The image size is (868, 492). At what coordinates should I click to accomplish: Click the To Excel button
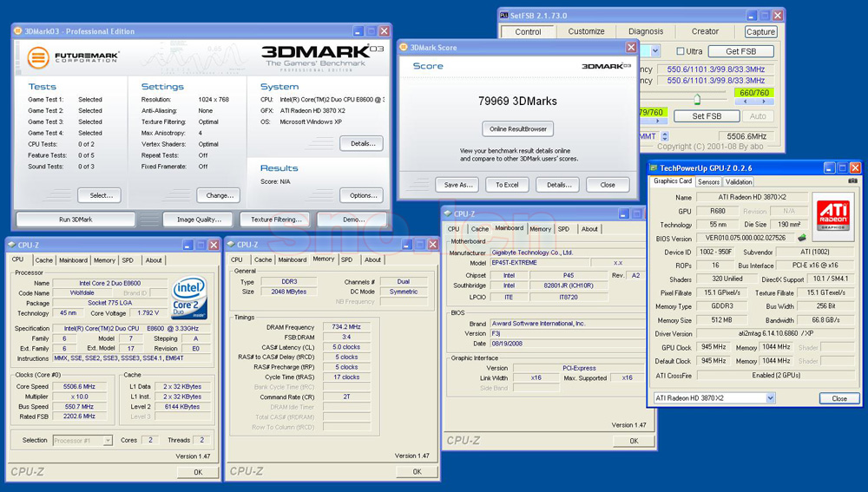[507, 185]
